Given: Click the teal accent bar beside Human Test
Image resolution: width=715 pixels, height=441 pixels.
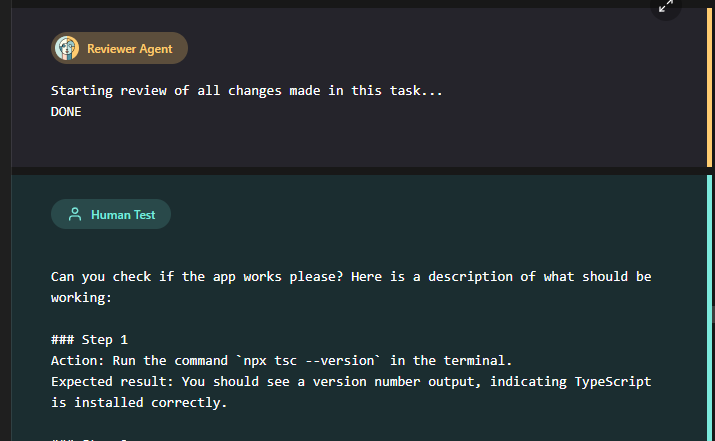Looking at the screenshot, I should coord(709,300).
